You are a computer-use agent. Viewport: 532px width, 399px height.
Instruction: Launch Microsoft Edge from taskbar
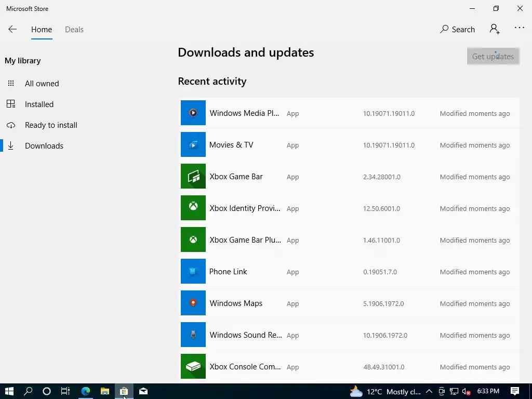86,391
